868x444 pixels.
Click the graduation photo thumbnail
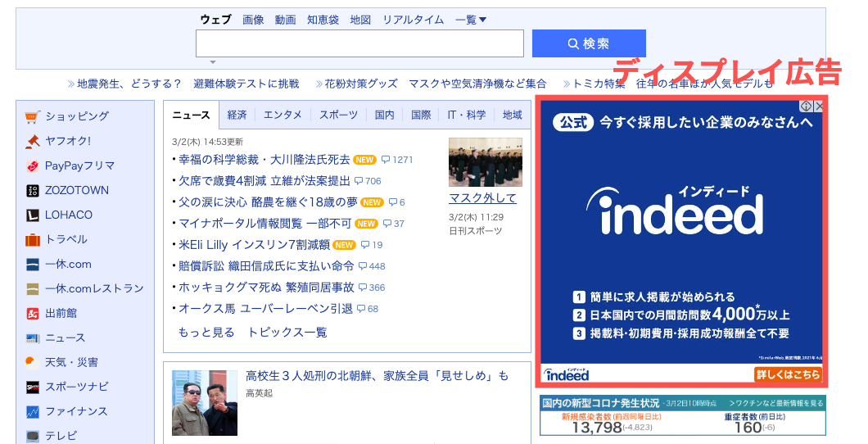tap(486, 162)
